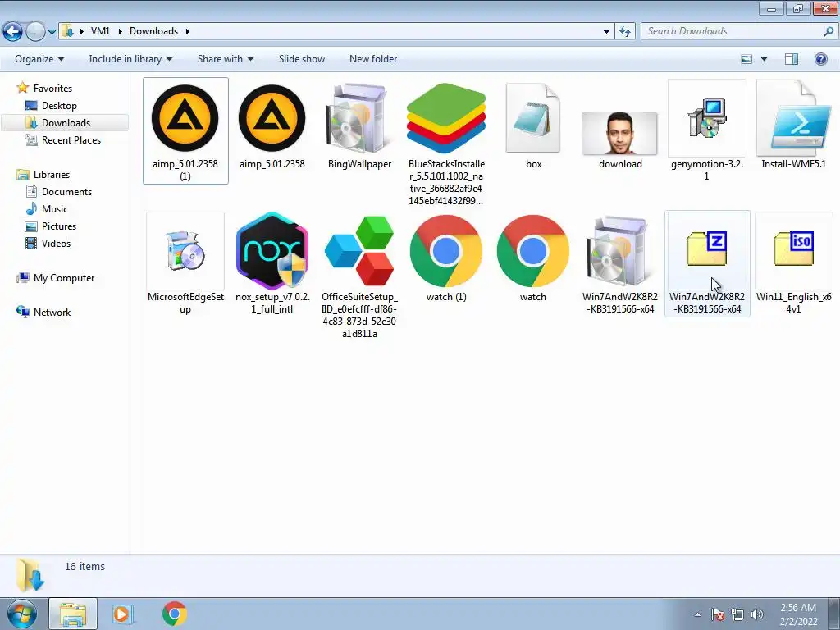Open Downloads under Favorites

pos(66,123)
